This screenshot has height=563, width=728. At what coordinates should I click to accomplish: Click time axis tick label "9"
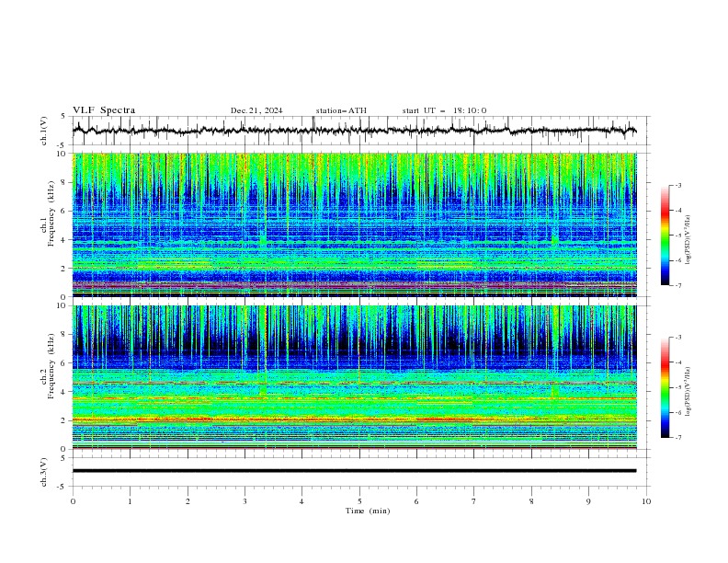(588, 501)
